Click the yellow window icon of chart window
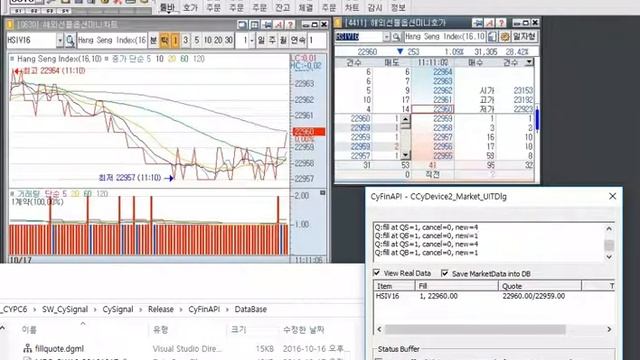Viewport: 640px width, 360px height. [10, 24]
